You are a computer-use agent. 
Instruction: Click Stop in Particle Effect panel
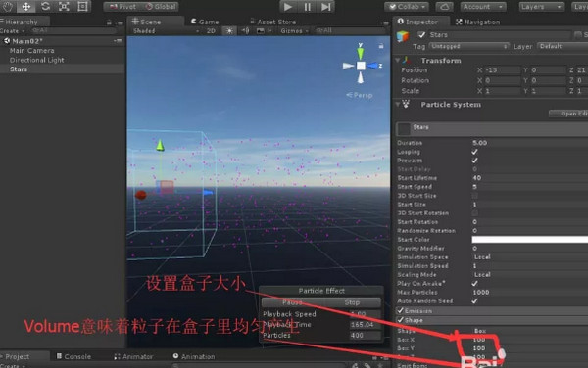(352, 302)
